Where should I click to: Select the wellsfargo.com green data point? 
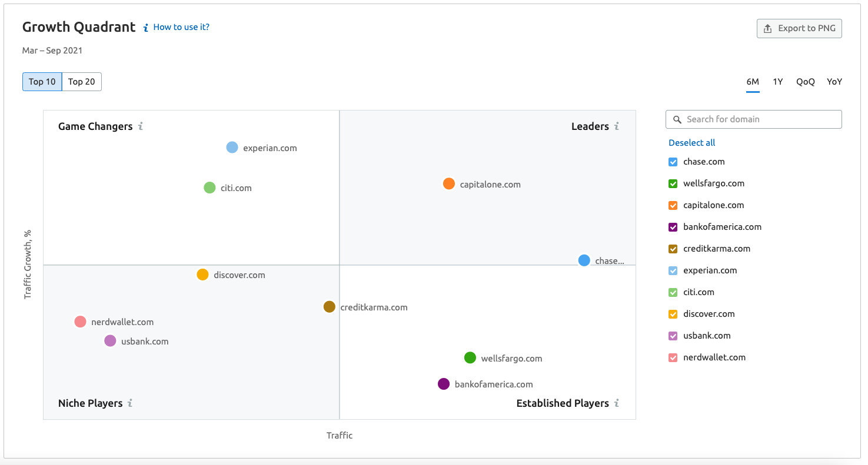470,357
